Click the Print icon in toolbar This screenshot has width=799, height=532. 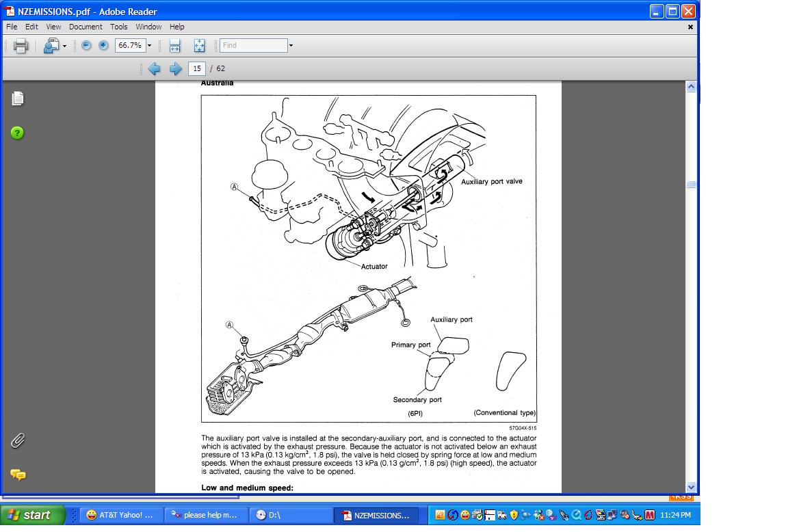click(x=21, y=46)
